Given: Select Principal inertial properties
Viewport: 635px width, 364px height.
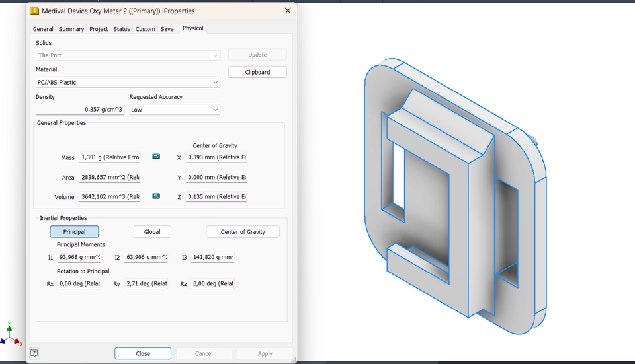Looking at the screenshot, I should (74, 232).
